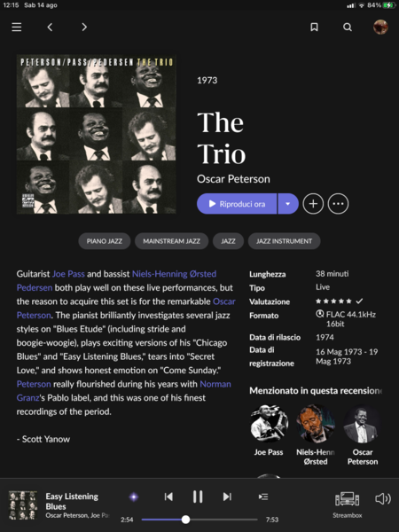
Task: Click the track progress slider handle
Action: coord(185,520)
